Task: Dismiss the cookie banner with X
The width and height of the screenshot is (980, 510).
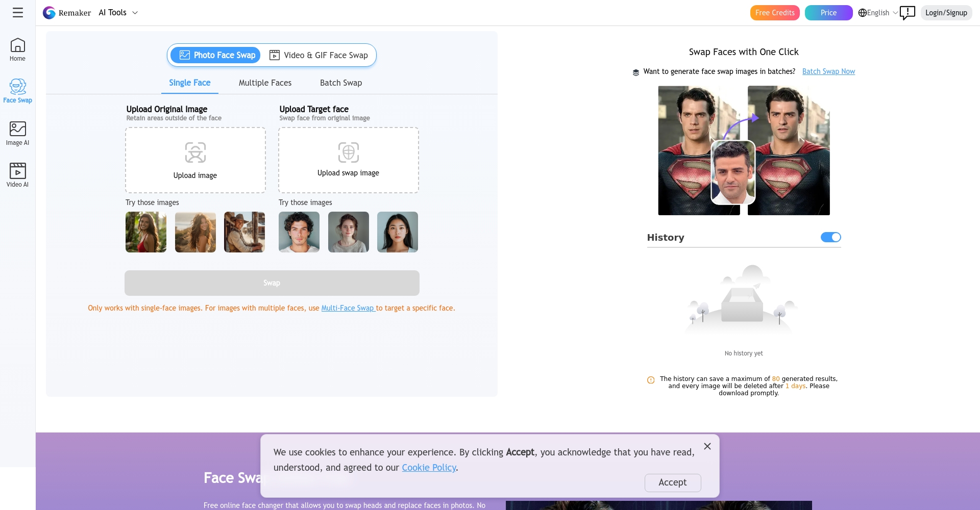Action: 707,446
